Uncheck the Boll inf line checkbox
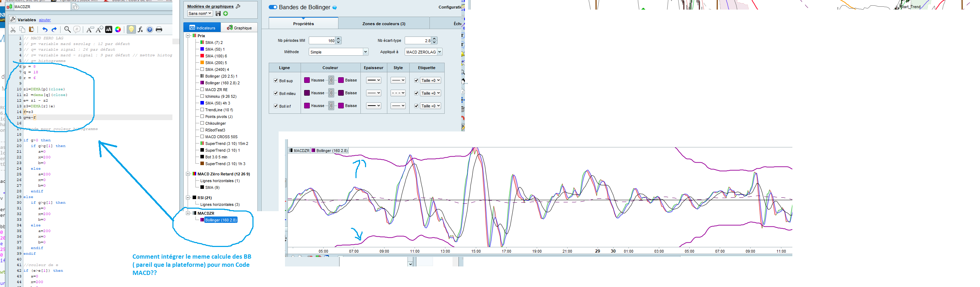Image resolution: width=980 pixels, height=287 pixels. pyautogui.click(x=276, y=106)
